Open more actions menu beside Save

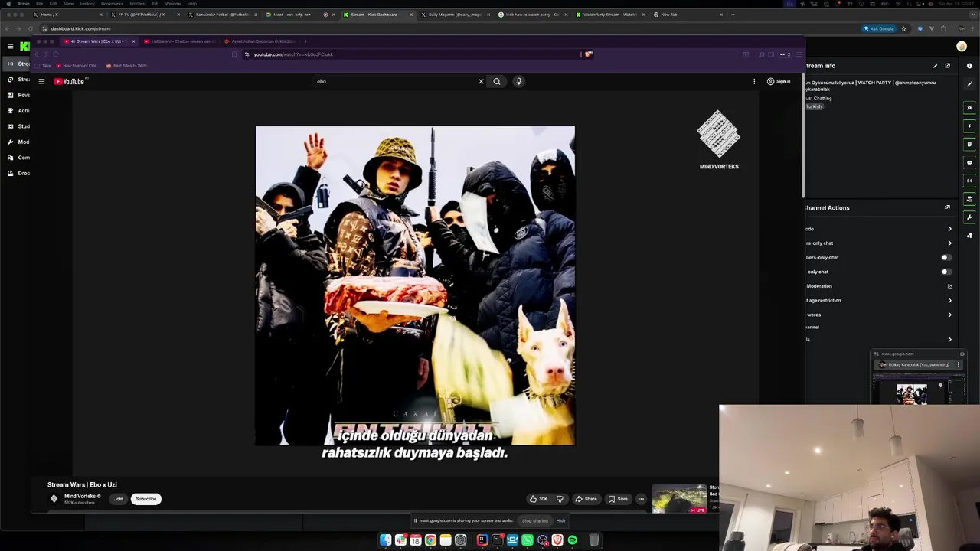[x=641, y=499]
